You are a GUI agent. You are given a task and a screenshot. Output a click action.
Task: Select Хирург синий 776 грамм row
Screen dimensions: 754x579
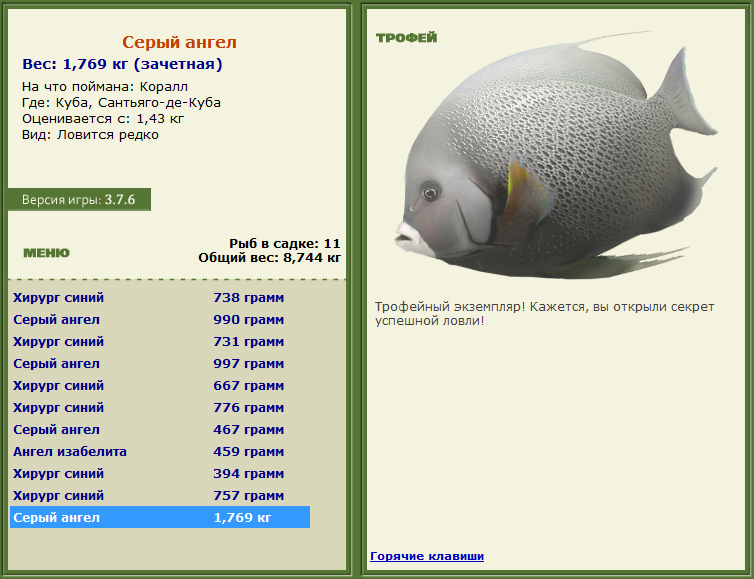click(x=160, y=408)
